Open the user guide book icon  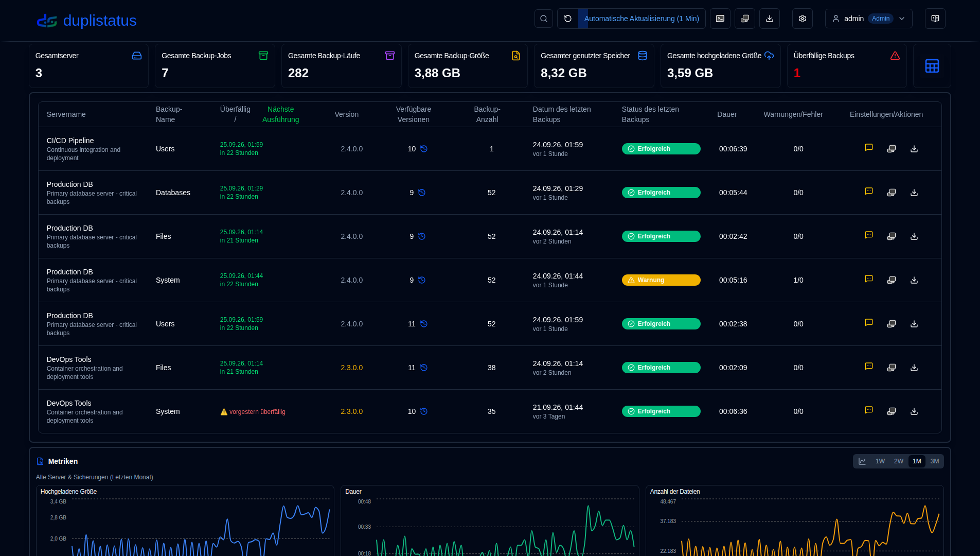[x=935, y=19]
